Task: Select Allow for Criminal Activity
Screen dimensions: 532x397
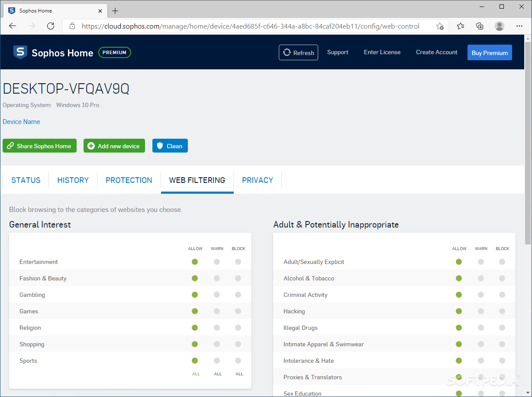Action: pyautogui.click(x=459, y=295)
